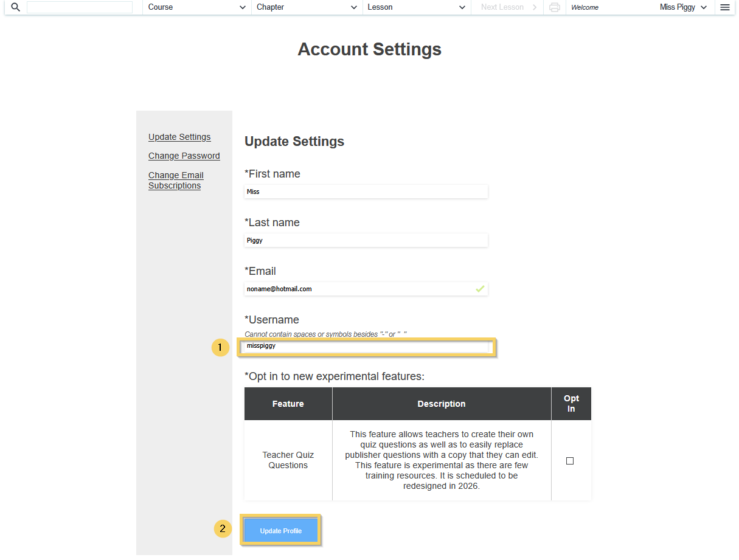Click the search text box
This screenshot has height=560, width=739.
(79, 7)
